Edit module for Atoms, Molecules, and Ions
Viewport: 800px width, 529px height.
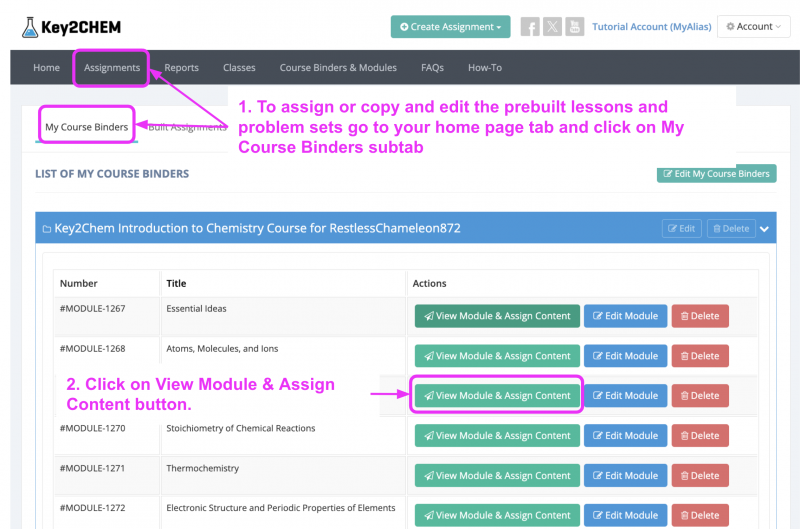625,356
